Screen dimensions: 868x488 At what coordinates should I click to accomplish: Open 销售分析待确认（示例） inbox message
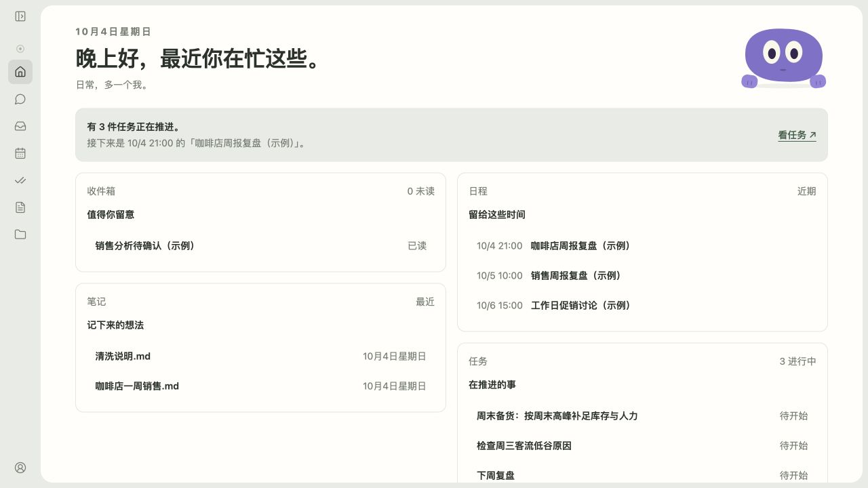(x=260, y=246)
